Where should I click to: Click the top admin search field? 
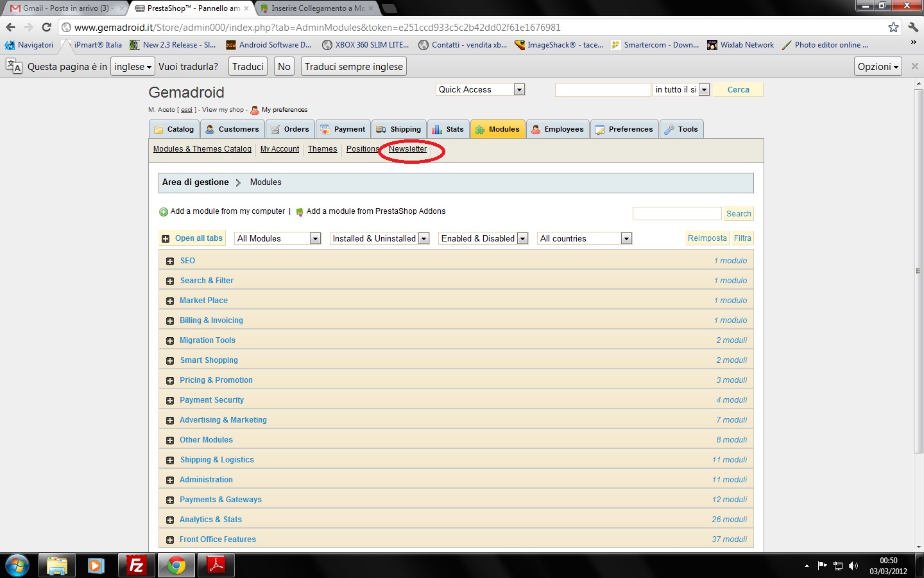click(603, 90)
